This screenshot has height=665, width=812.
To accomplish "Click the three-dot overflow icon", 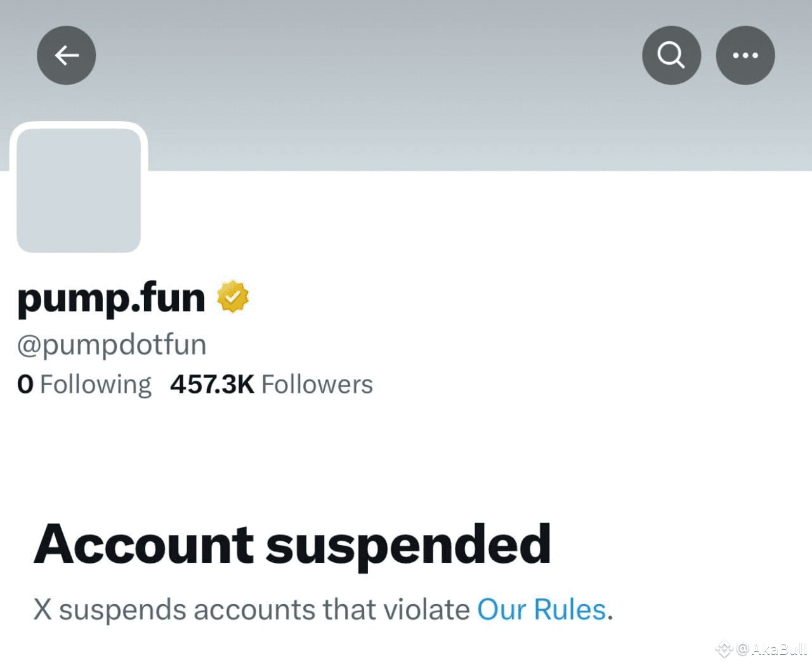I will tap(745, 55).
